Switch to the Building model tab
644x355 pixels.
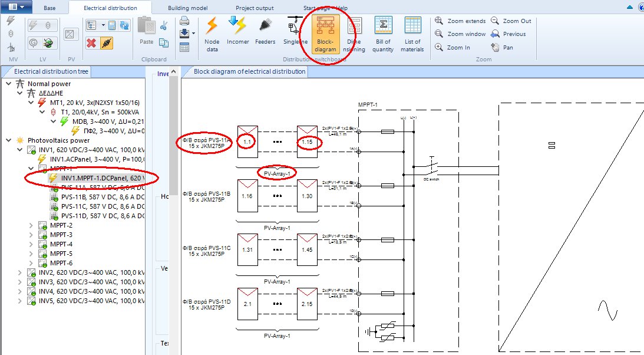pyautogui.click(x=187, y=8)
